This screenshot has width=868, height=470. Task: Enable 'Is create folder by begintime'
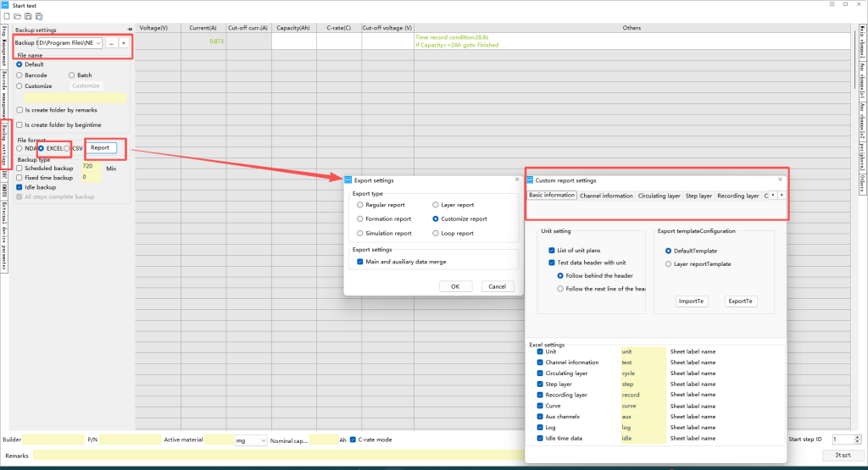(20, 125)
